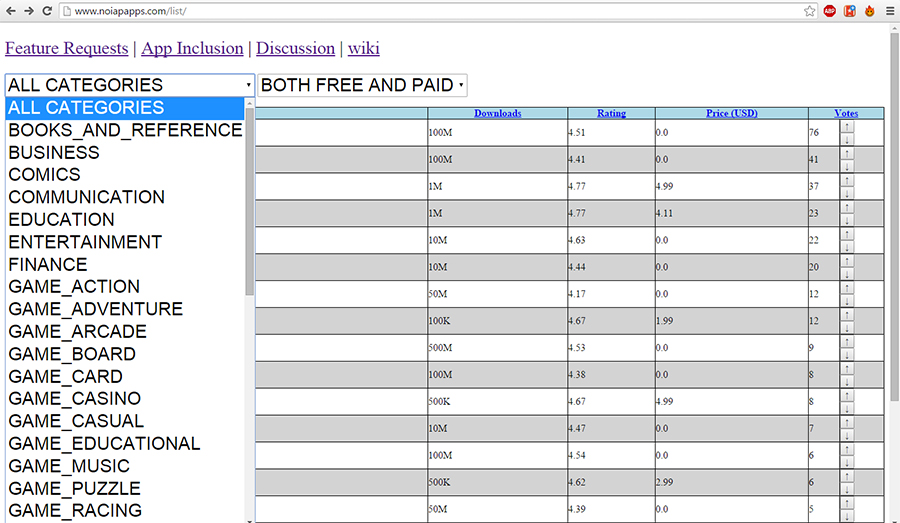Upvote the app with 76 votes
Screen dimensions: 900x523
(x=847, y=127)
